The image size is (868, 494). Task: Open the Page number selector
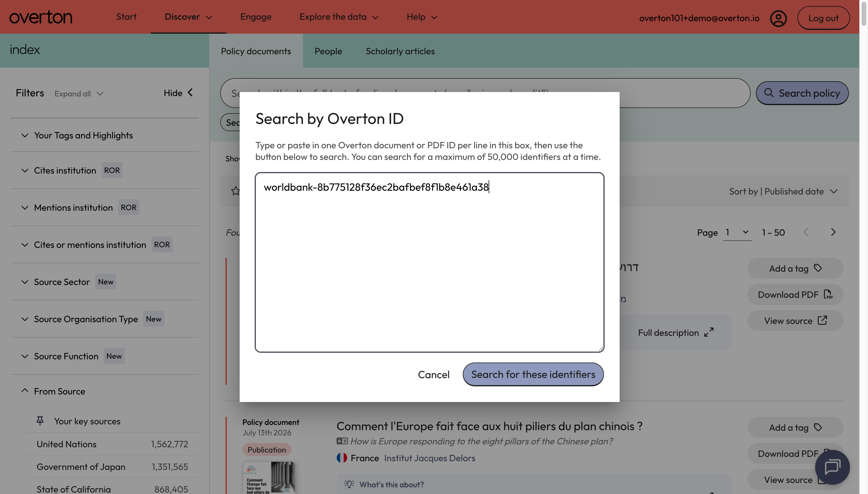(737, 232)
